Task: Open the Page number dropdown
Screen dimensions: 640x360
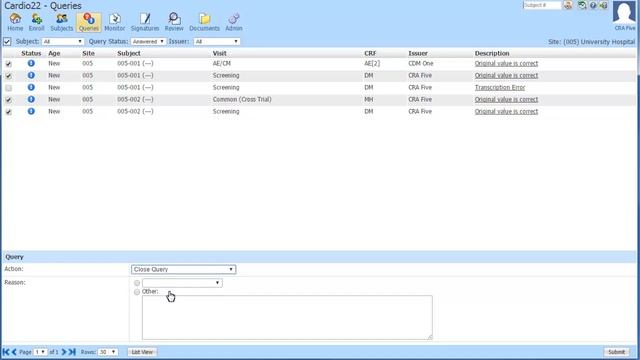Action: (40, 352)
